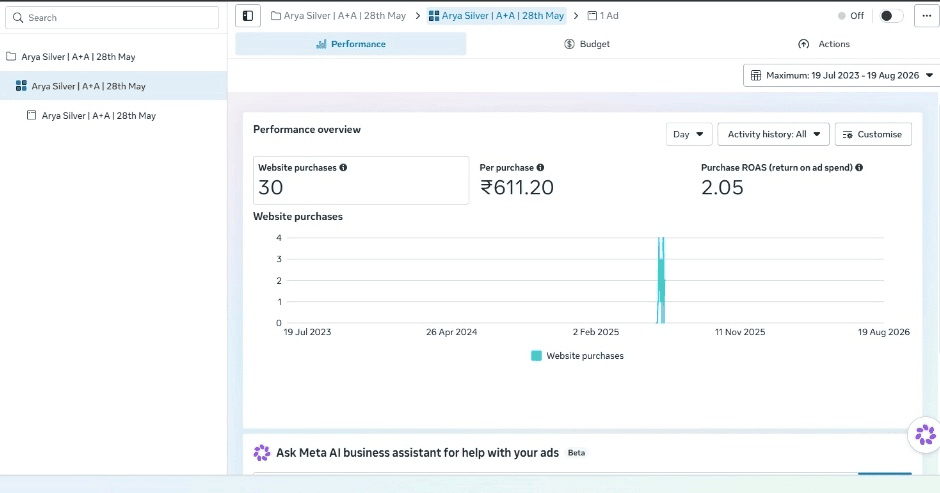Click the Website purchases legend label
This screenshot has width=940, height=493.
pos(585,356)
